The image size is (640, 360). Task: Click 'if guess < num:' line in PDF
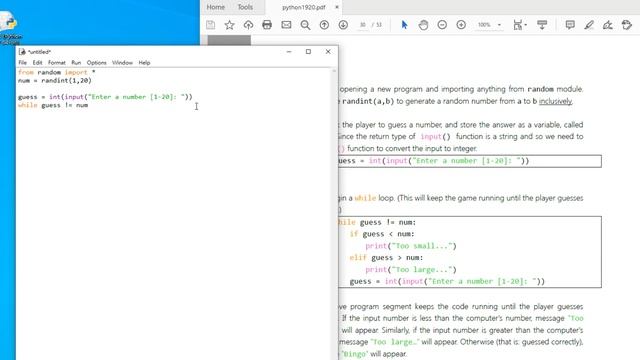382,234
